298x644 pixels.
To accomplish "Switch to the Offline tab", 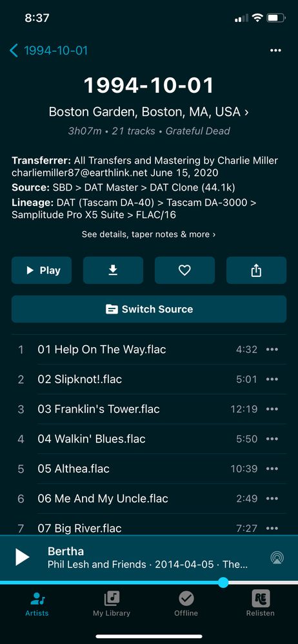I will [x=186, y=604].
